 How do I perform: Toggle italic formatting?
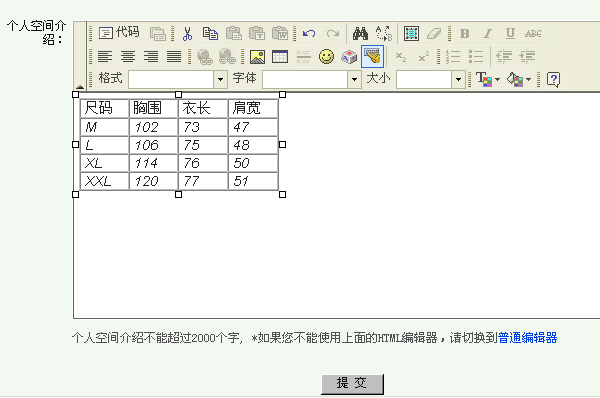[487, 34]
